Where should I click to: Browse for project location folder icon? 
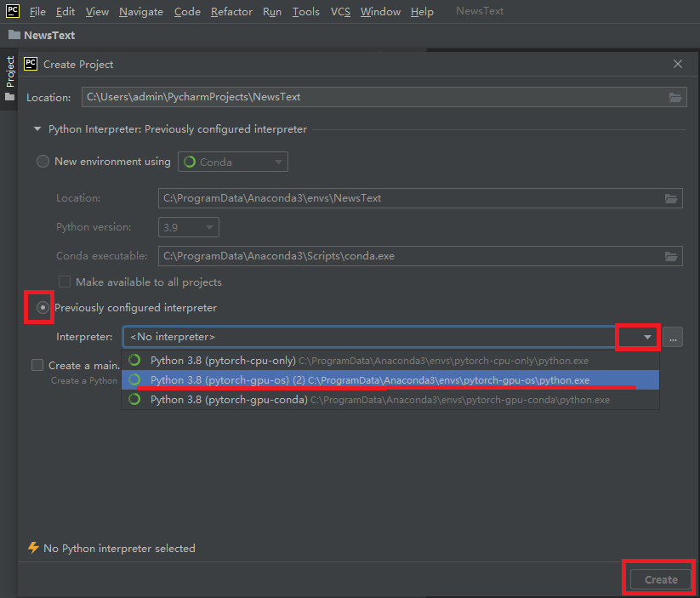[x=675, y=97]
